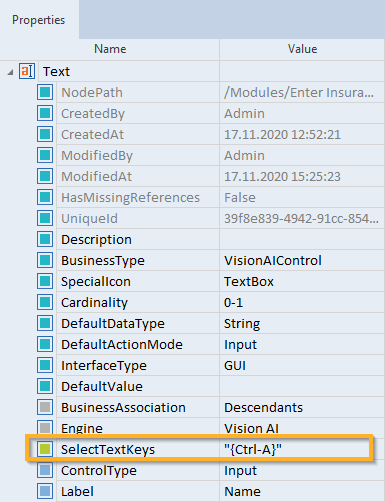Click the teal icon beside NodePath

[45, 92]
